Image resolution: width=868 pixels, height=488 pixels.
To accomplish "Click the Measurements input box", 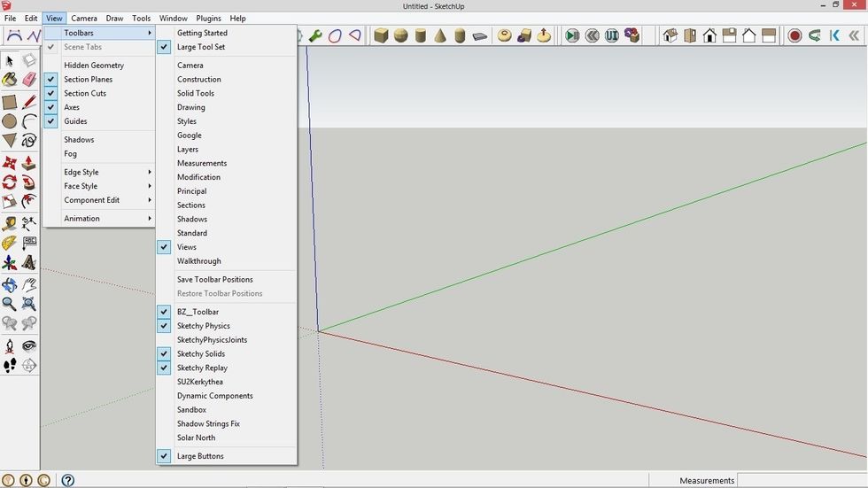I will coord(803,480).
